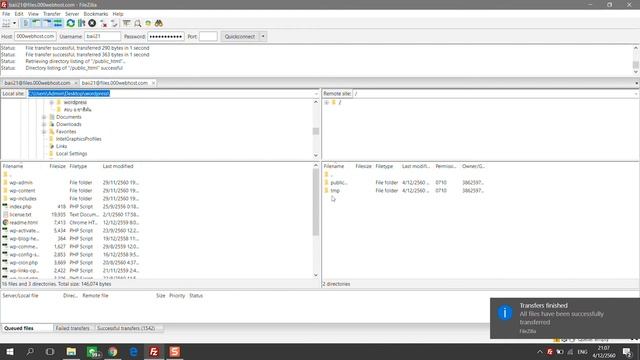The height and width of the screenshot is (360, 640).
Task: Open the View menu
Action: pyautogui.click(x=33, y=14)
